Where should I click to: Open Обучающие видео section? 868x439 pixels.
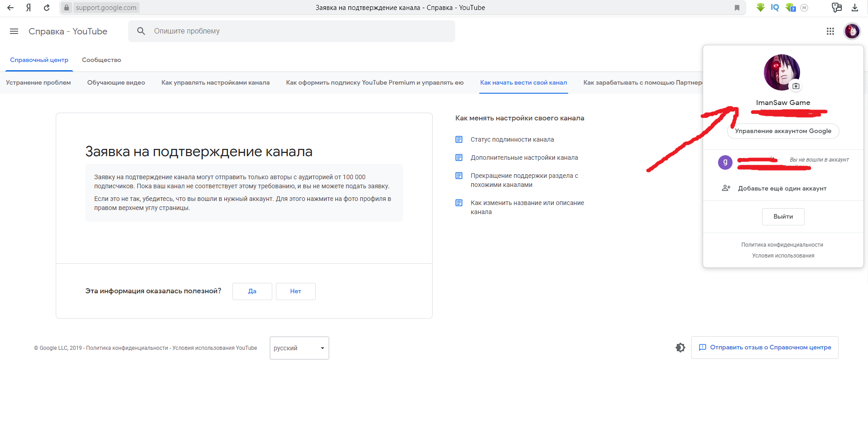[116, 82]
